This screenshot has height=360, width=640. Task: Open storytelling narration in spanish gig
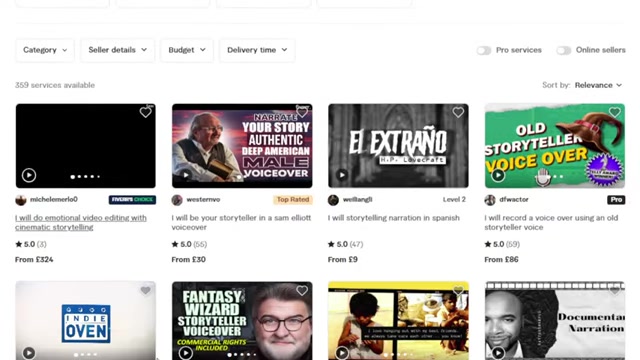(393, 218)
